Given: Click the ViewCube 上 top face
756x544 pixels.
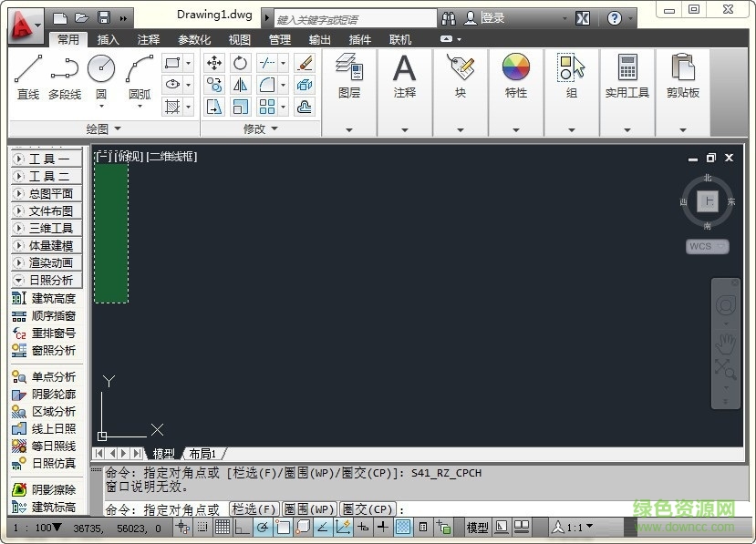Looking at the screenshot, I should point(708,201).
